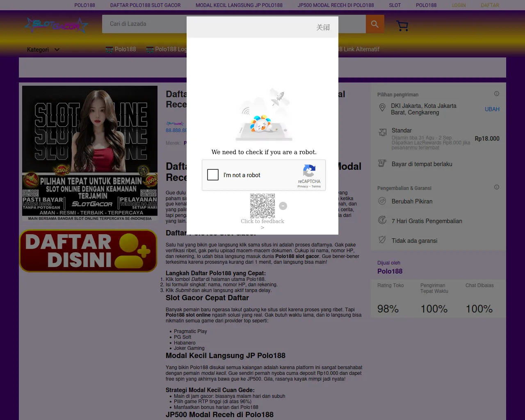This screenshot has height=420, width=525.
Task: Click the feedback QR code image
Action: 262,206
